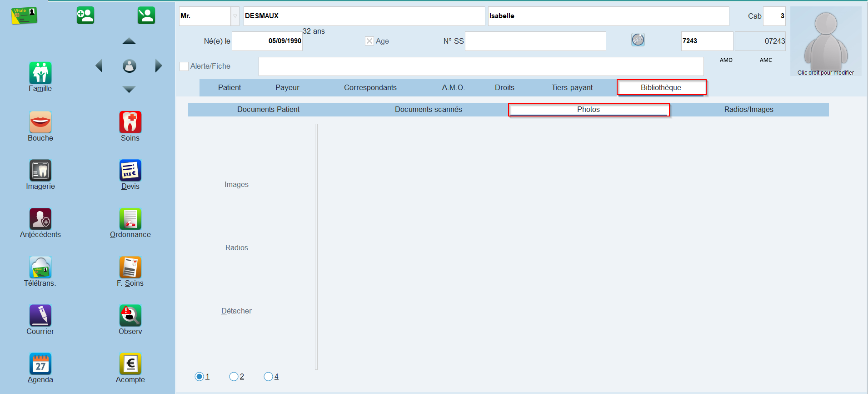
Task: Select radio option 2
Action: (x=234, y=377)
